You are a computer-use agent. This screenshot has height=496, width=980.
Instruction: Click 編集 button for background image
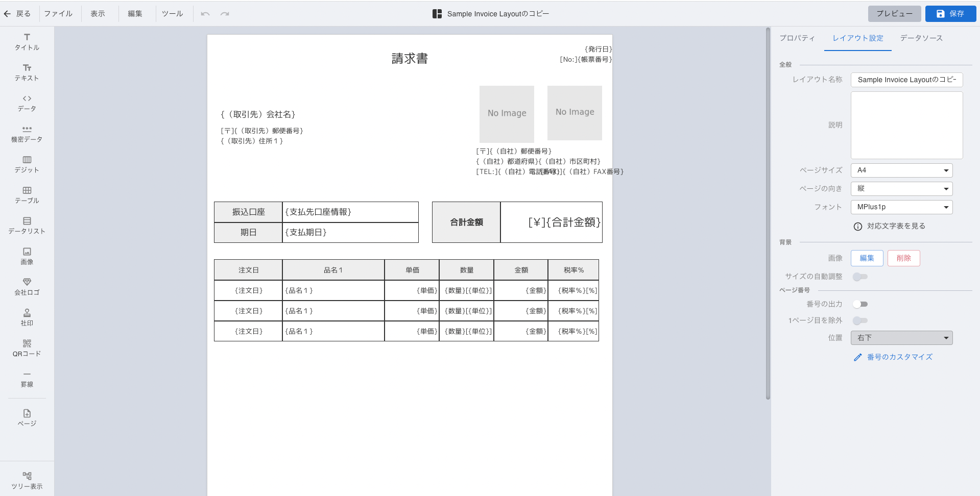[867, 258]
